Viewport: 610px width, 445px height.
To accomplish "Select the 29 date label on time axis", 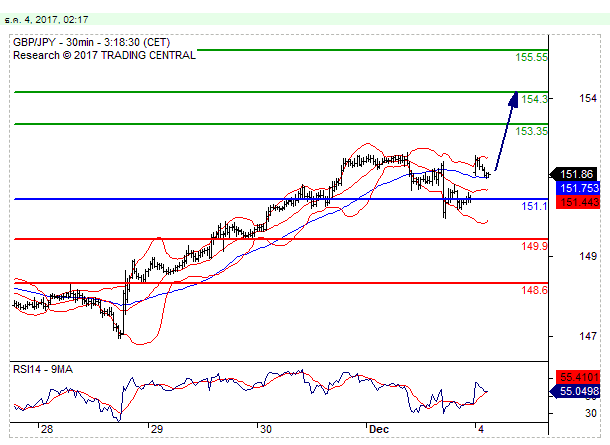I will [x=156, y=429].
